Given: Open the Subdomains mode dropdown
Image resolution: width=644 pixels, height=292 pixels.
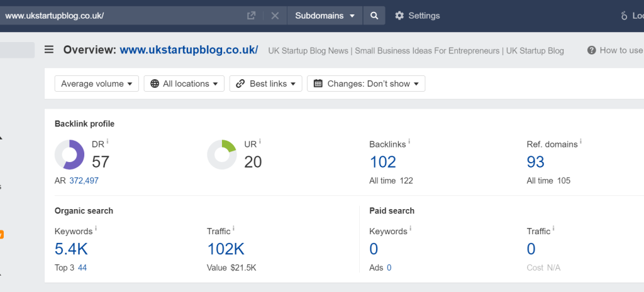Looking at the screenshot, I should 325,16.
